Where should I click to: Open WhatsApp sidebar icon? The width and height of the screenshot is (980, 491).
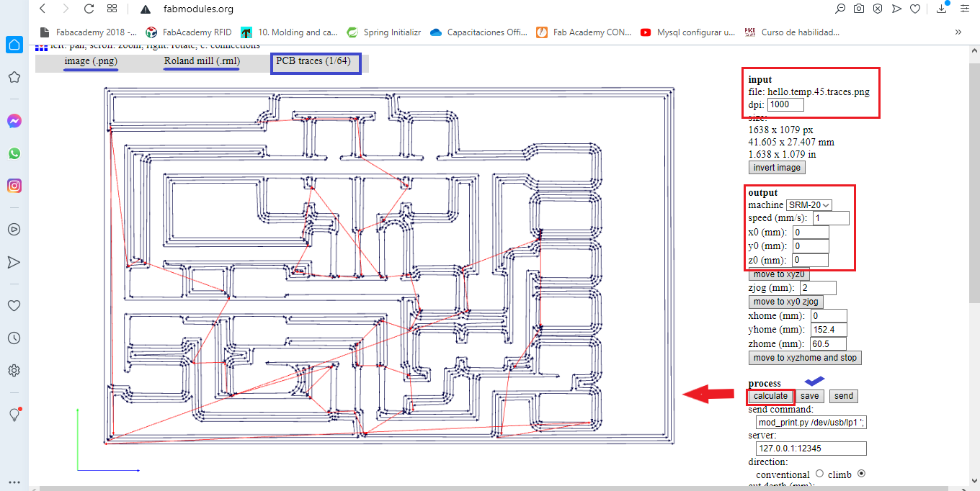(14, 153)
